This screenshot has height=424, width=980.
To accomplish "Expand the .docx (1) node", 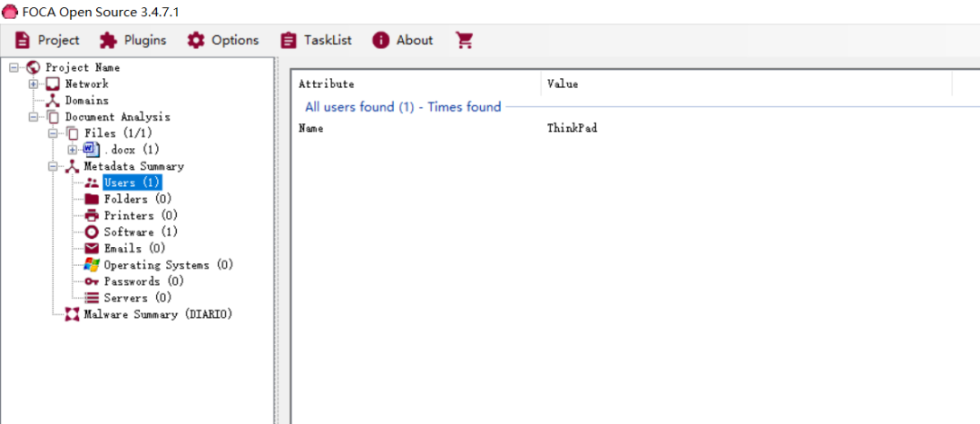I will 72,150.
